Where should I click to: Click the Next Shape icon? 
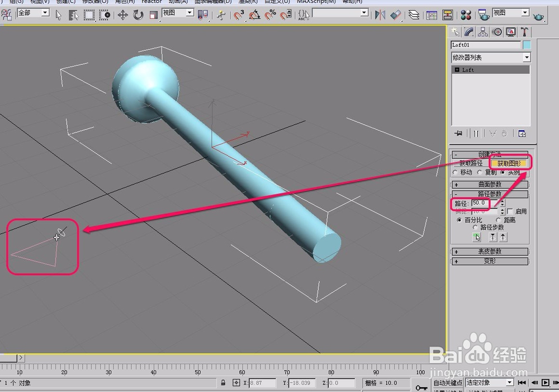coord(503,237)
